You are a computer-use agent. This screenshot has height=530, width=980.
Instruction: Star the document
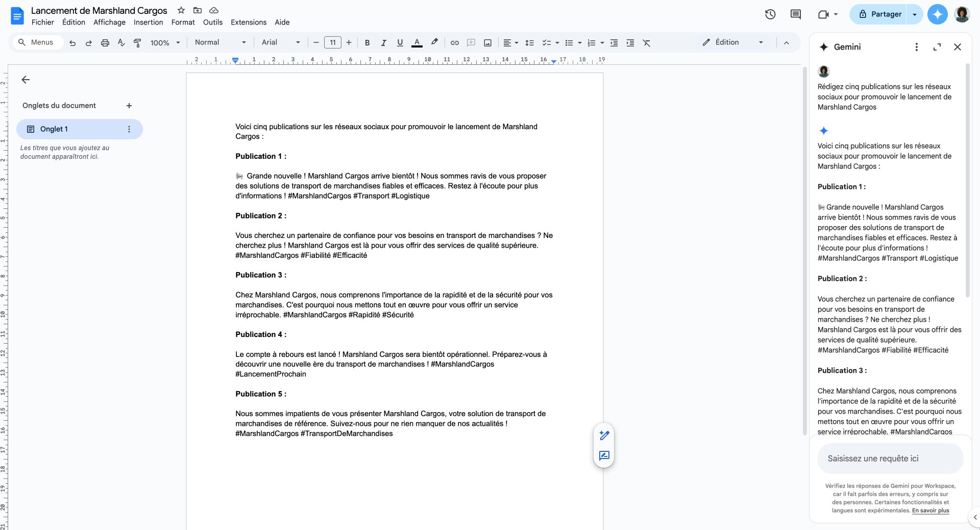click(x=181, y=10)
